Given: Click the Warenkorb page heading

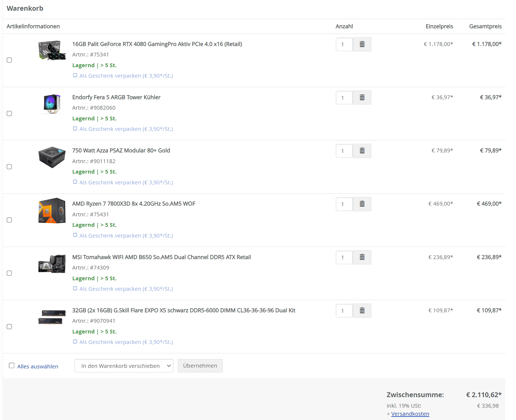Looking at the screenshot, I should 25,8.
